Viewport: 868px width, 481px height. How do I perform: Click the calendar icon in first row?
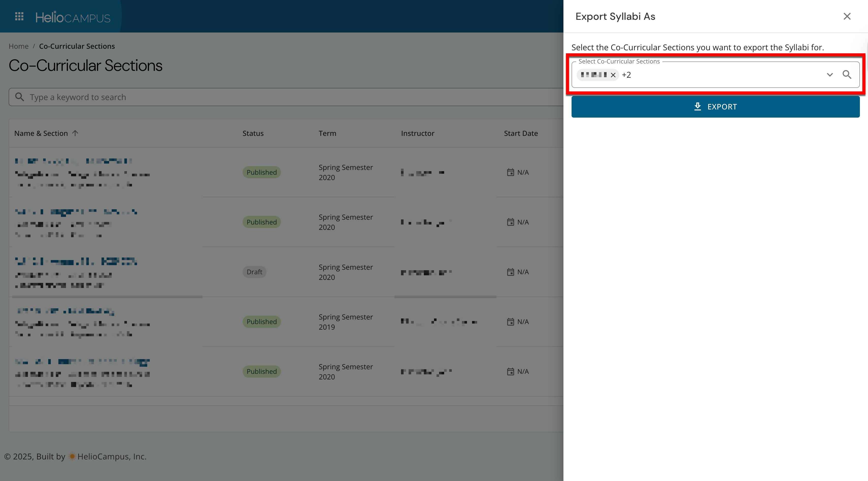click(x=510, y=172)
